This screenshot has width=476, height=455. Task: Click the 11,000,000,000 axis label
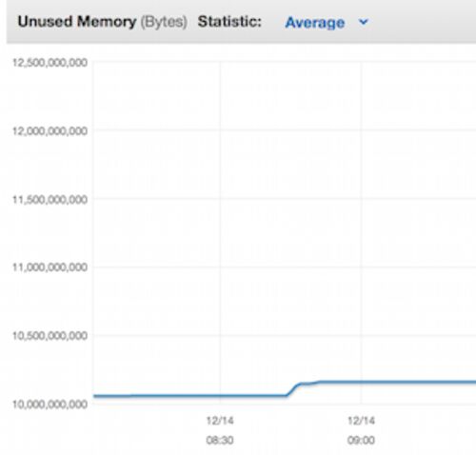tap(50, 267)
